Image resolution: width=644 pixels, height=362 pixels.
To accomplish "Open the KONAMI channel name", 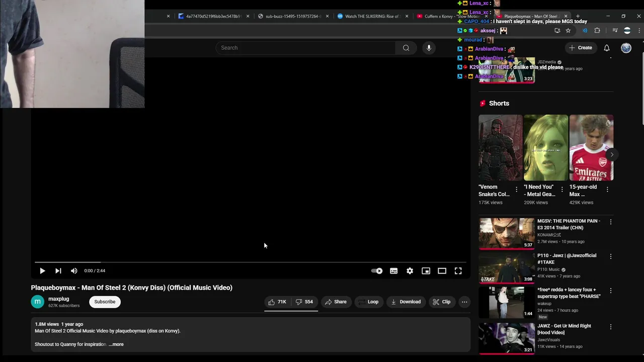I will coord(549,235).
